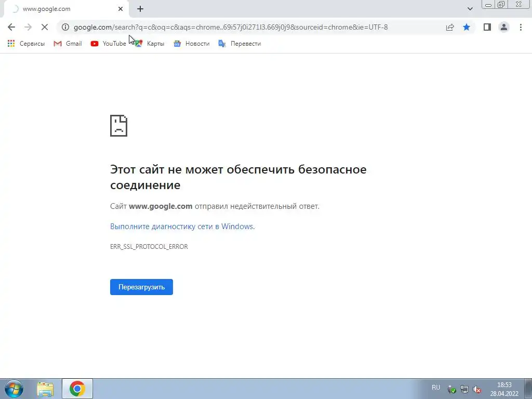Toggle the bookmark star
The height and width of the screenshot is (399, 532).
point(467,27)
